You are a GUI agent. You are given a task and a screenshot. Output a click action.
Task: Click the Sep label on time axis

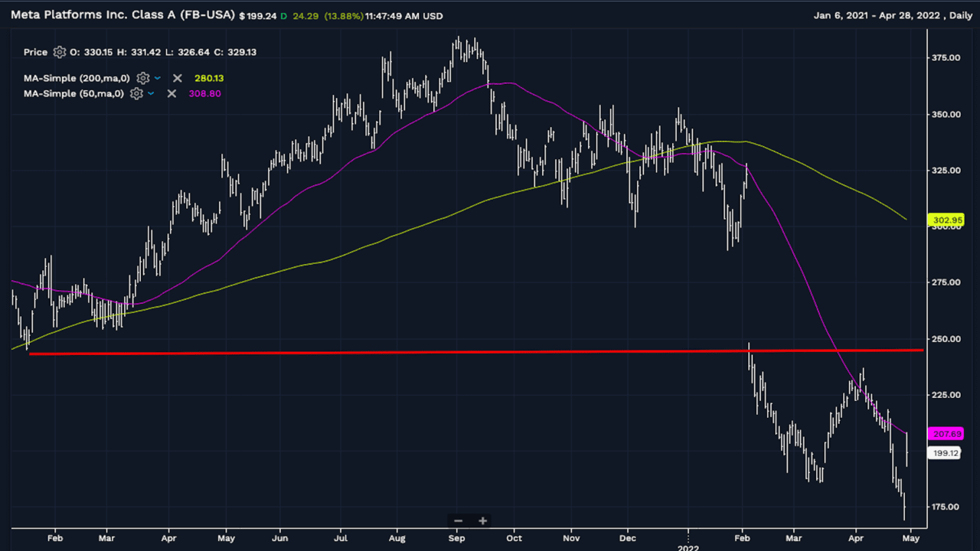(457, 537)
